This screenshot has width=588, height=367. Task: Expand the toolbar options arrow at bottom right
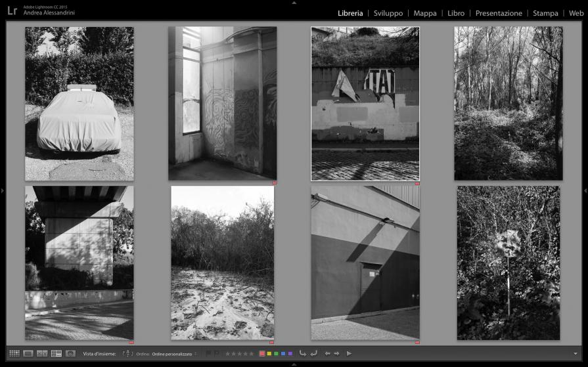[576, 353]
